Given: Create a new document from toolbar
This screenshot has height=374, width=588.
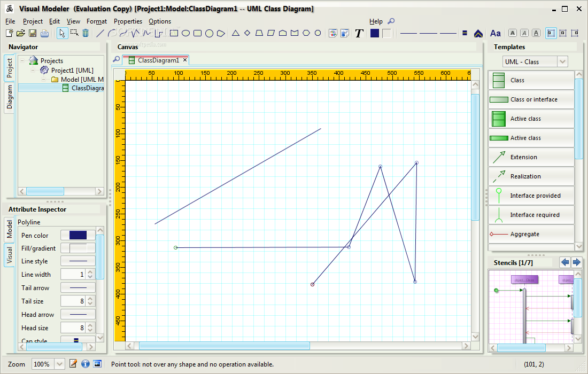Looking at the screenshot, I should pos(10,33).
